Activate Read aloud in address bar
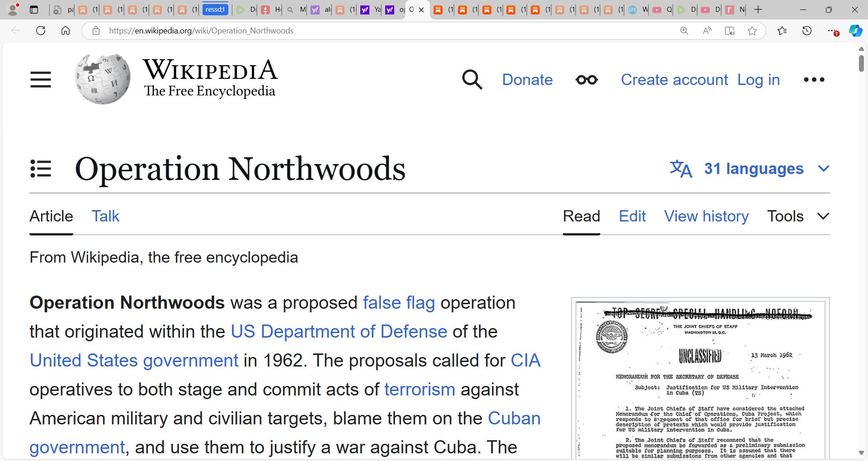Image resolution: width=868 pixels, height=461 pixels. point(707,31)
